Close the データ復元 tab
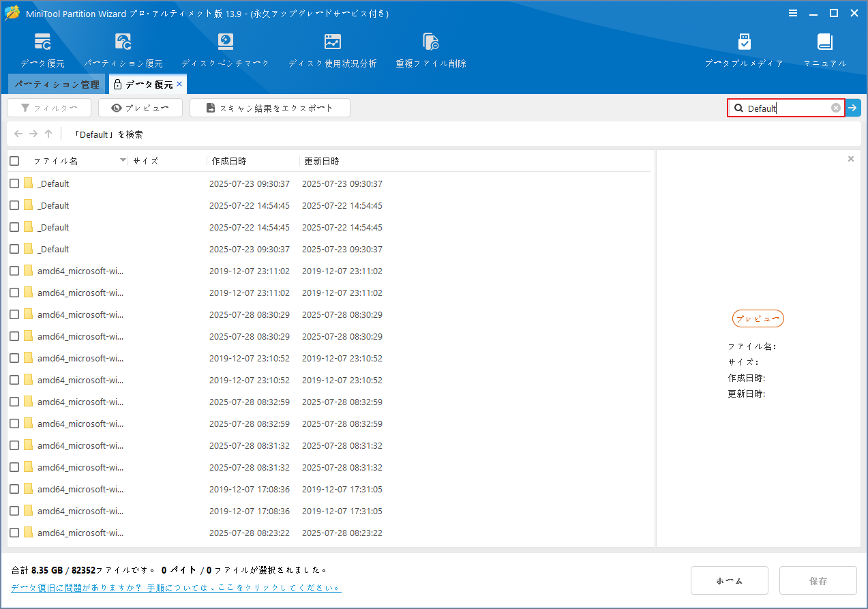 [179, 84]
